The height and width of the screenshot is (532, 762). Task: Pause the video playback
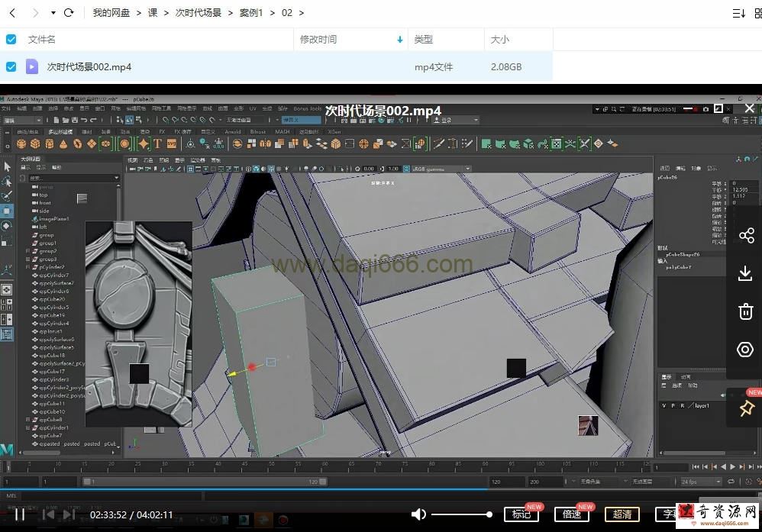click(19, 514)
